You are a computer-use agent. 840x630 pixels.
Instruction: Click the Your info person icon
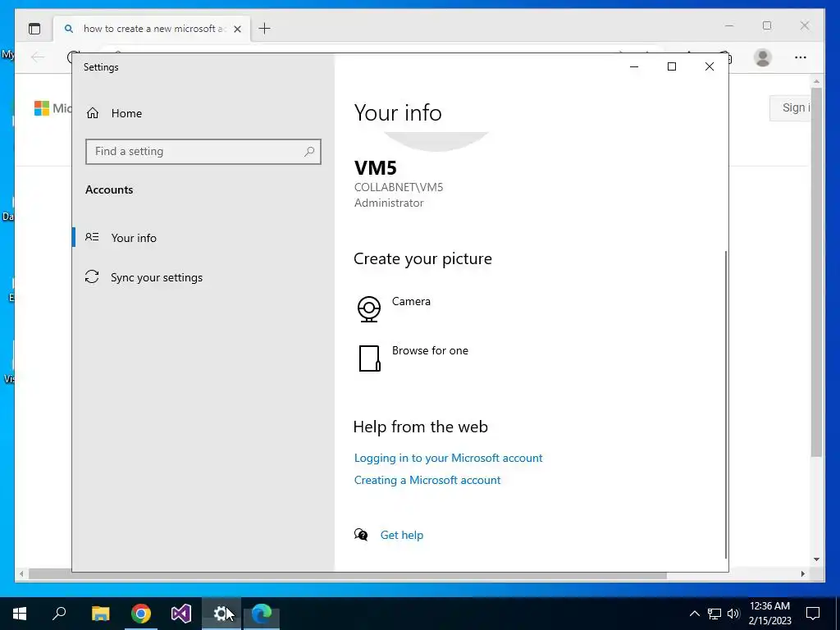click(92, 237)
